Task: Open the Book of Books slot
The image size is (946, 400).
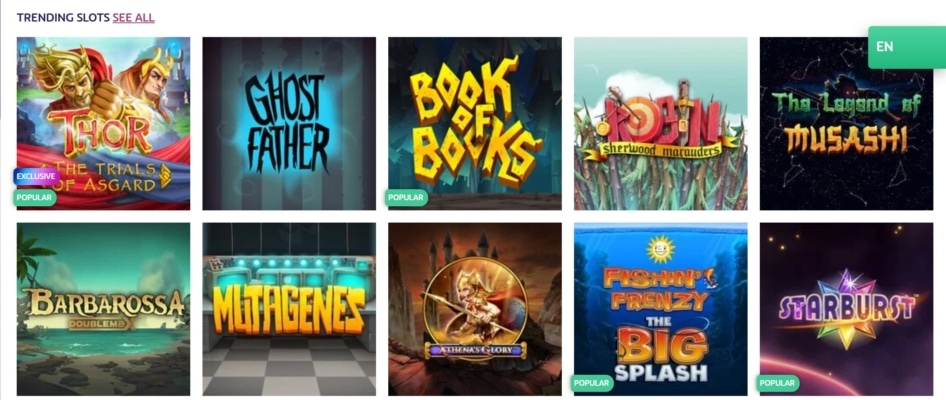Action: point(475,123)
